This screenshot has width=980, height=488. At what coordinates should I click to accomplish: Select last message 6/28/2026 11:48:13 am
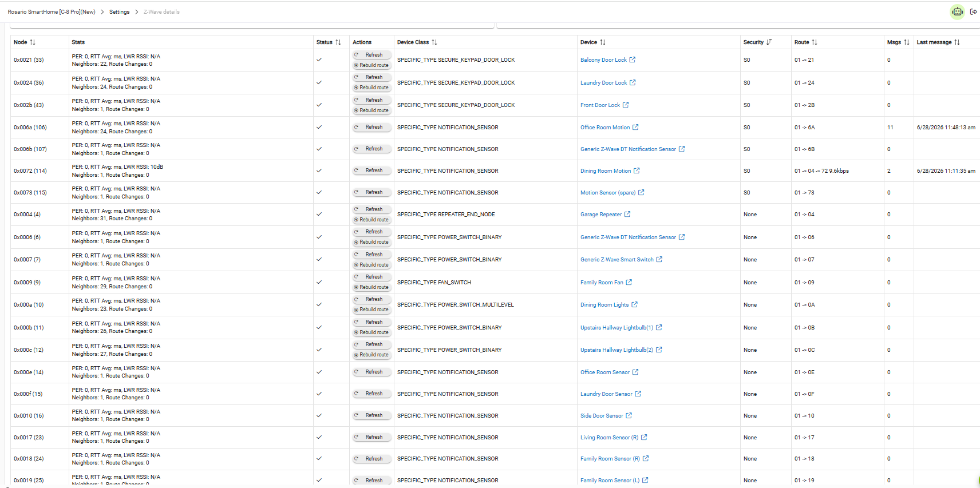point(946,128)
